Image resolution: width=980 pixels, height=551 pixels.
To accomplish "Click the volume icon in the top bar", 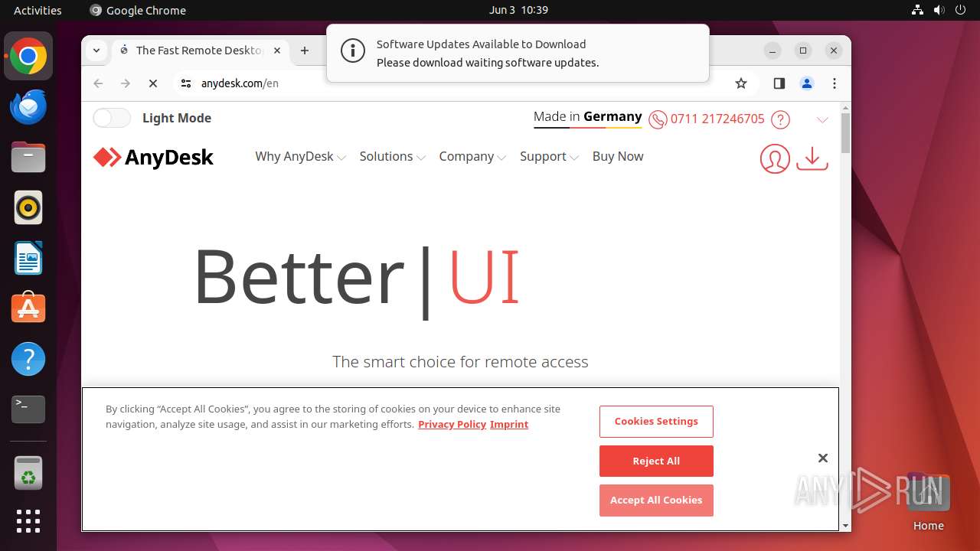I will pos(939,10).
